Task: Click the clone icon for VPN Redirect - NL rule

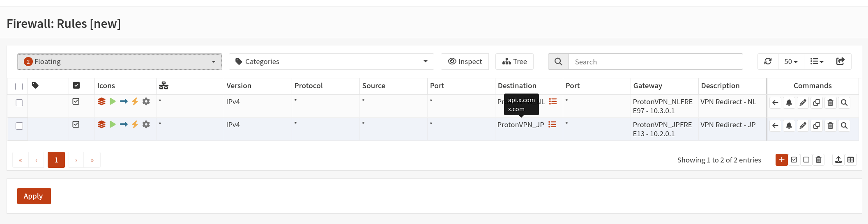Action: (x=817, y=103)
